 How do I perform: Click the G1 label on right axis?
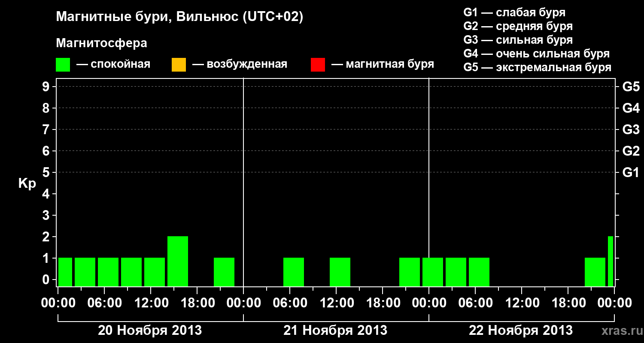[x=631, y=172]
